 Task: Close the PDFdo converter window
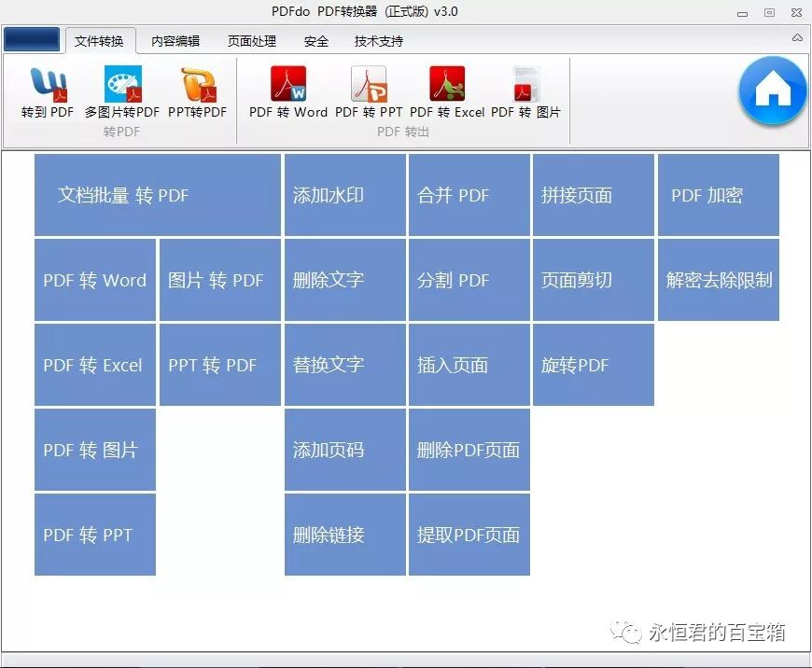click(x=796, y=12)
